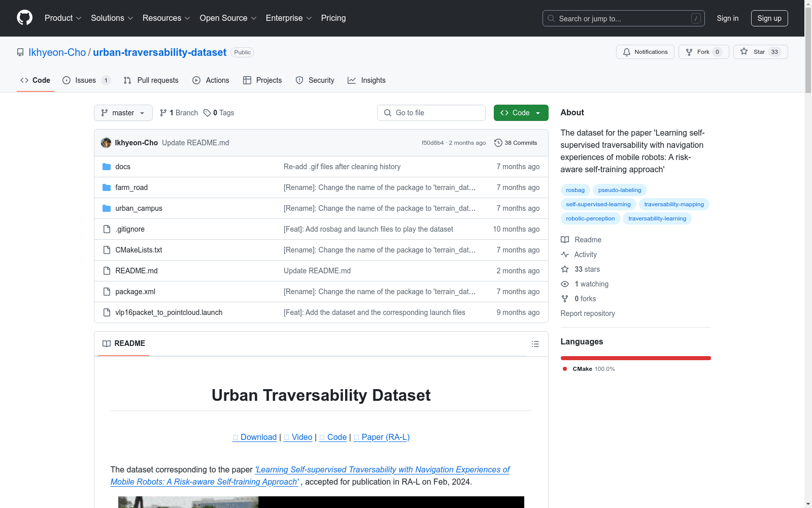Viewport: 812px width, 508px height.
Task: Open the GitHub homepage logo
Action: [x=24, y=18]
